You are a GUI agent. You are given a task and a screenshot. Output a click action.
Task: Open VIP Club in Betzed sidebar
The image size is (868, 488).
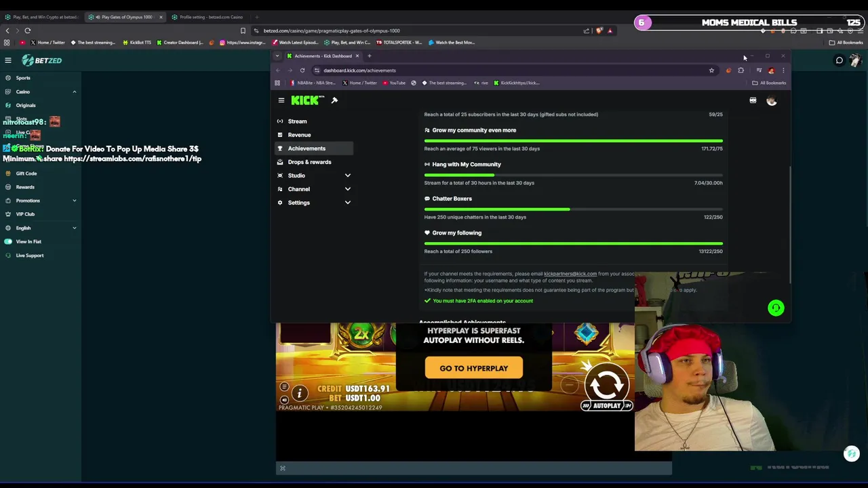(25, 214)
